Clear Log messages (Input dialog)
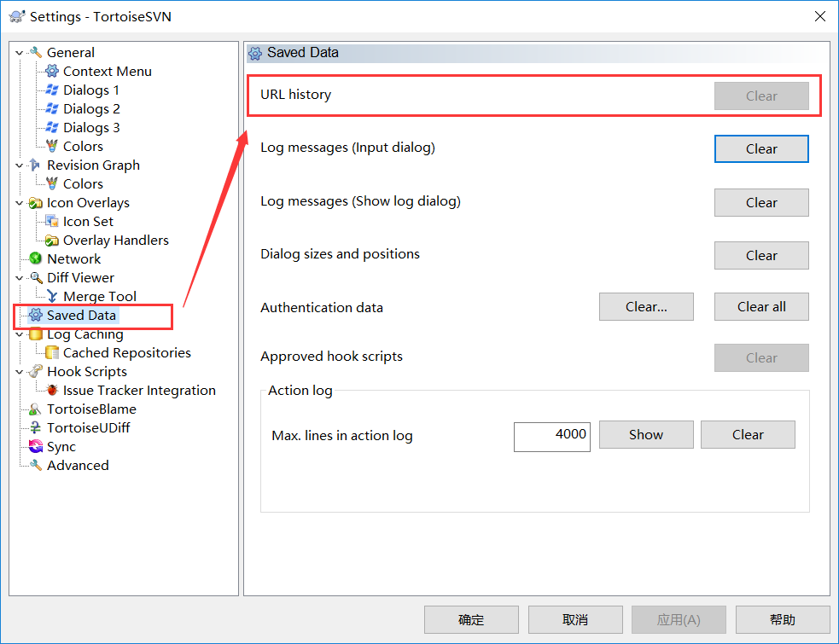Viewport: 839px width, 644px height. click(761, 148)
